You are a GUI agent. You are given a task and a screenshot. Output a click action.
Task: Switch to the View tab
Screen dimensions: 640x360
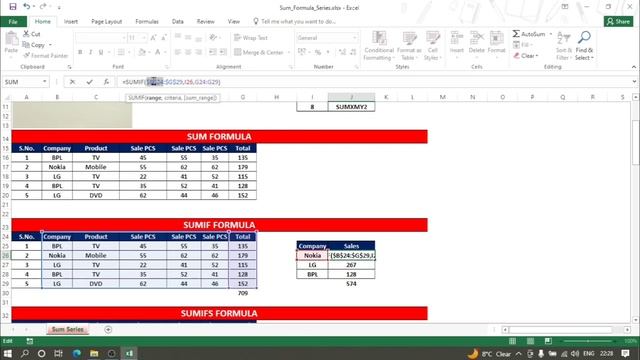point(234,21)
